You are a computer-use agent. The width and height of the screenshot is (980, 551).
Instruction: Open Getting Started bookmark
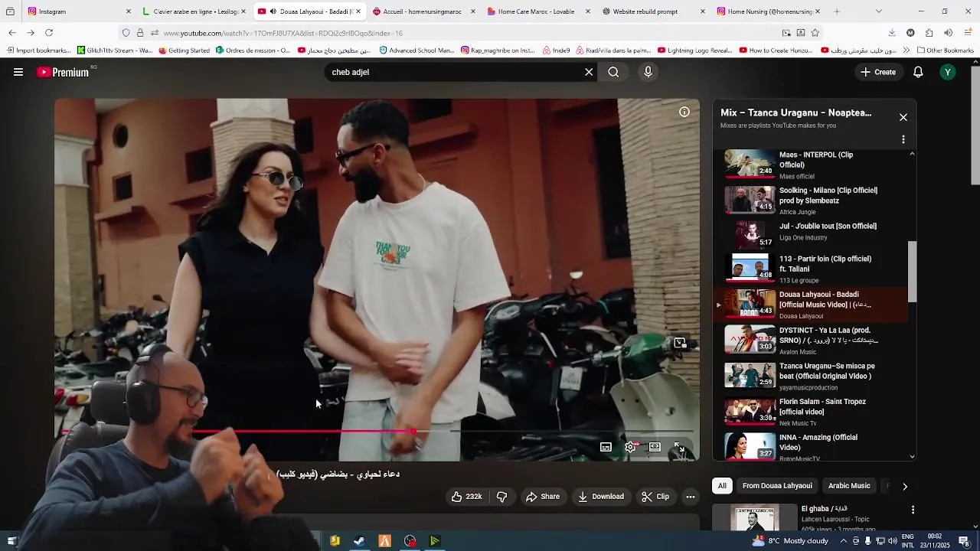coord(185,51)
